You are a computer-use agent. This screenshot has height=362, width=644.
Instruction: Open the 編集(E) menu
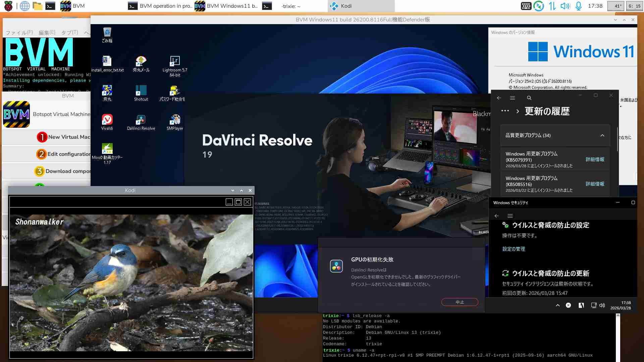47,33
